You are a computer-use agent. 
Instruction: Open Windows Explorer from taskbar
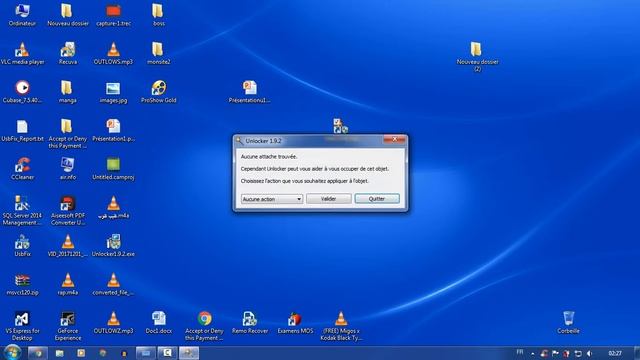coord(60,353)
